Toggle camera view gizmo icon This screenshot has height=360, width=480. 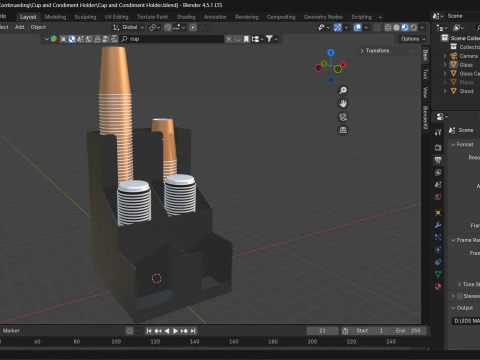pyautogui.click(x=343, y=117)
